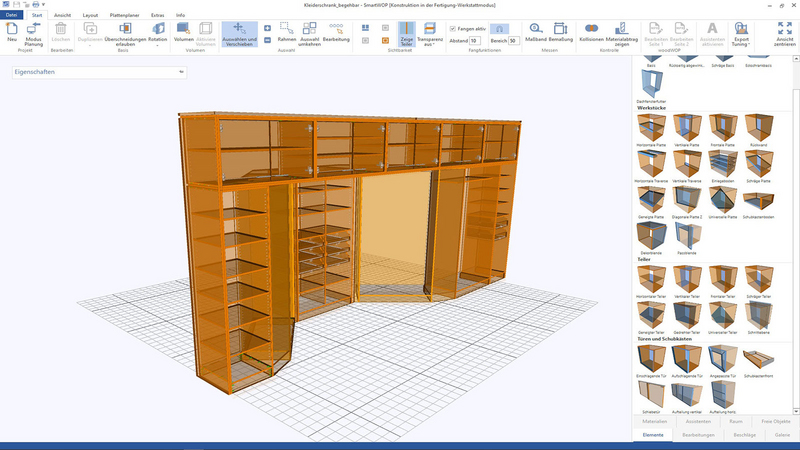Expand the Eigenschaften properties panel
This screenshot has height=450, width=800.
pos(181,72)
